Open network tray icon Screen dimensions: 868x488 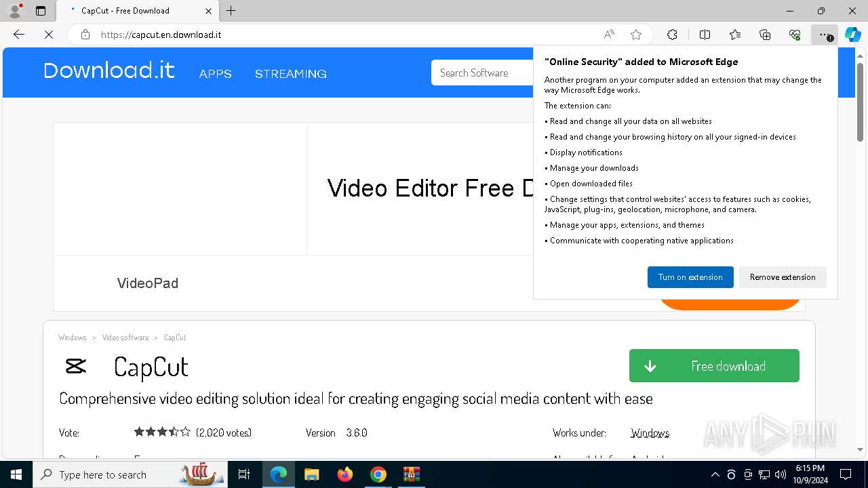(x=764, y=474)
